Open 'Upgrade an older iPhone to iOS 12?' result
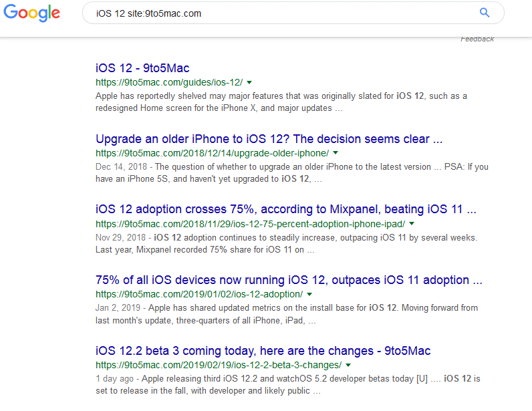Viewport: 532px width, 411px height. pyautogui.click(x=269, y=139)
